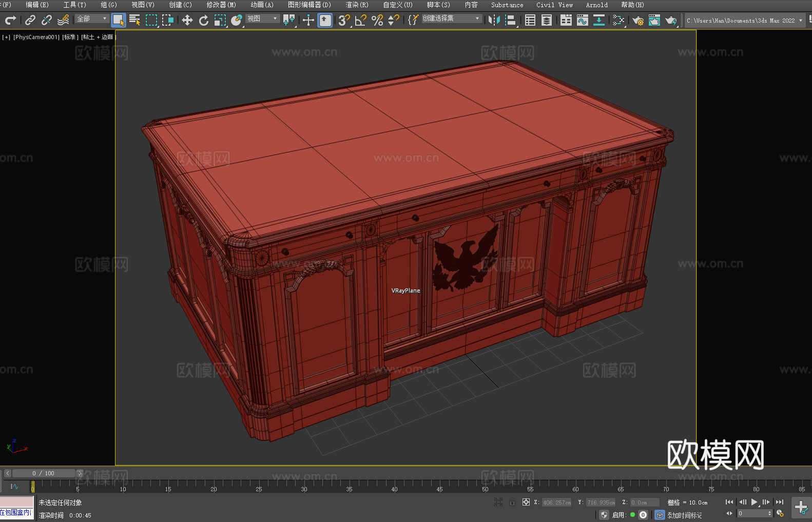Click the Z coordinate field
This screenshot has height=522, width=812.
point(645,503)
